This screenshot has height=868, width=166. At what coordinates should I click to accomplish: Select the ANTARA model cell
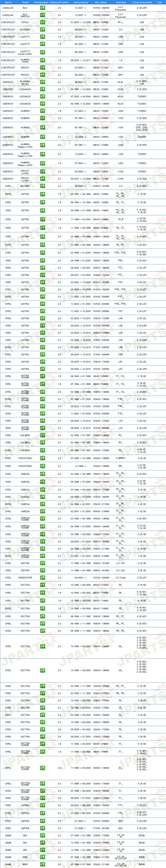point(25,186)
